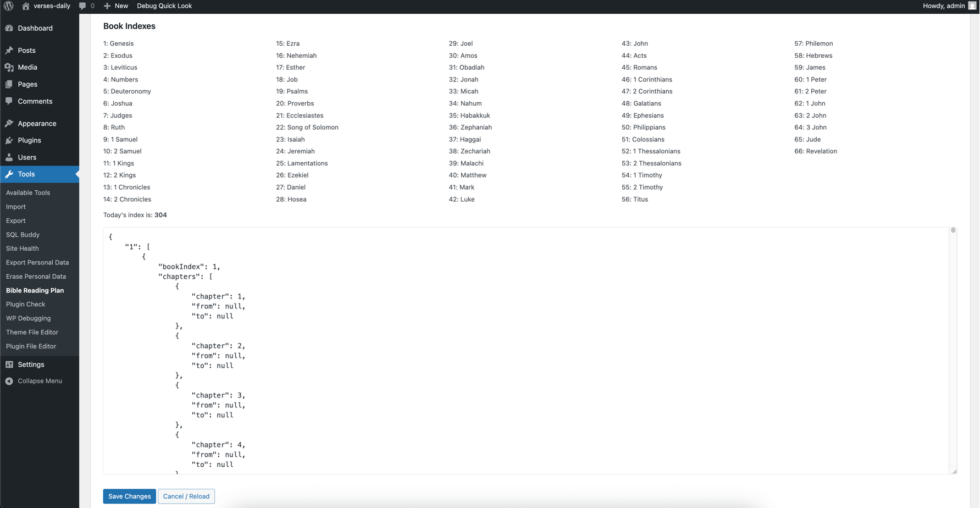Click the Pages icon in the sidebar
Viewport: 980px width, 508px height.
9,84
